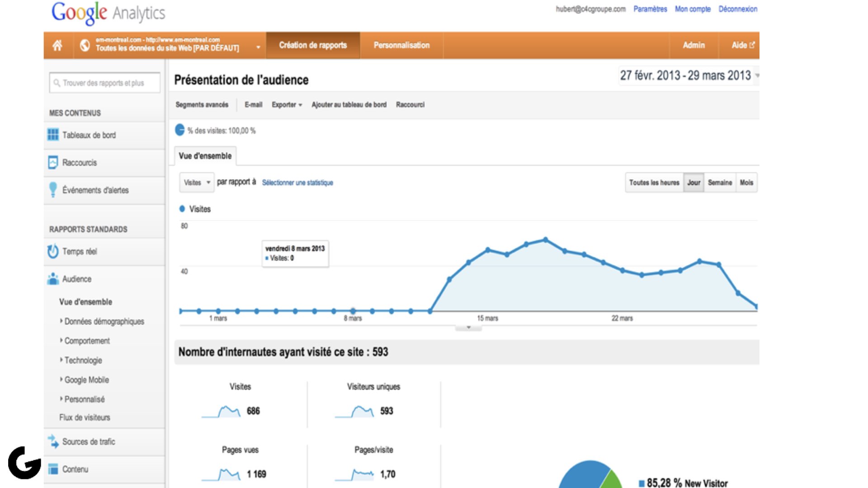Click the E-mail button
868x488 pixels.
point(253,105)
